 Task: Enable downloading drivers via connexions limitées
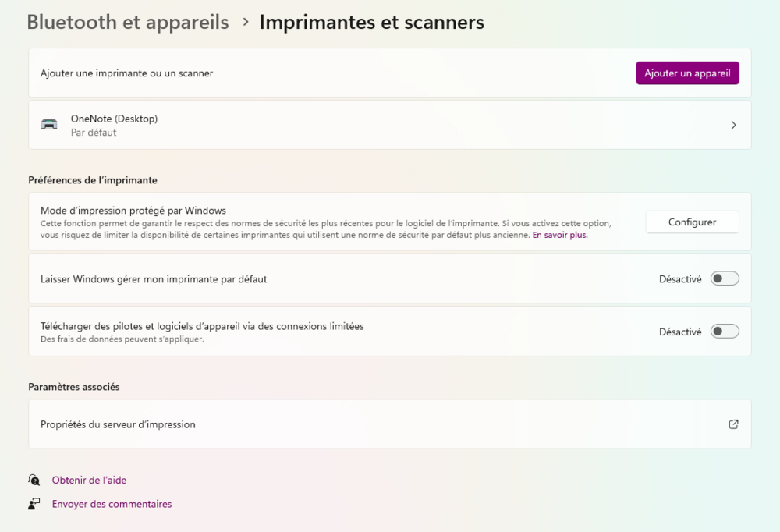(724, 331)
